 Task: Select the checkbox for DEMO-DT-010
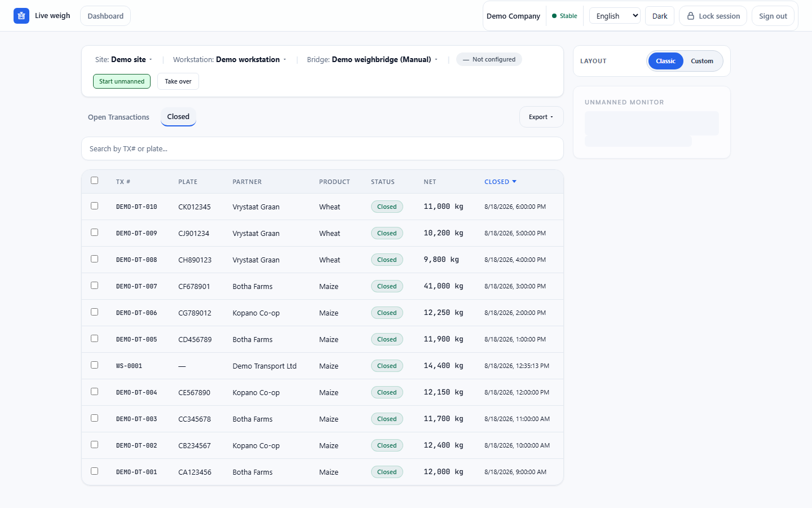[x=95, y=206]
